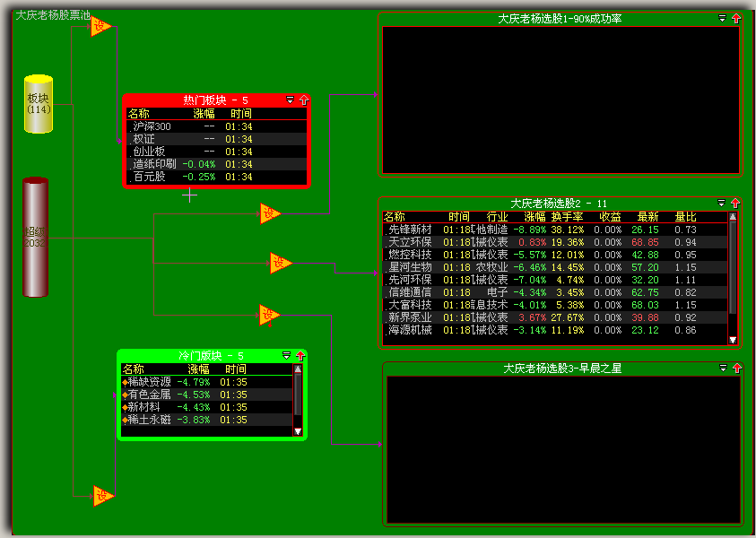
Task: Click the 选股2 vertical scrollbar thumb
Action: (733, 267)
